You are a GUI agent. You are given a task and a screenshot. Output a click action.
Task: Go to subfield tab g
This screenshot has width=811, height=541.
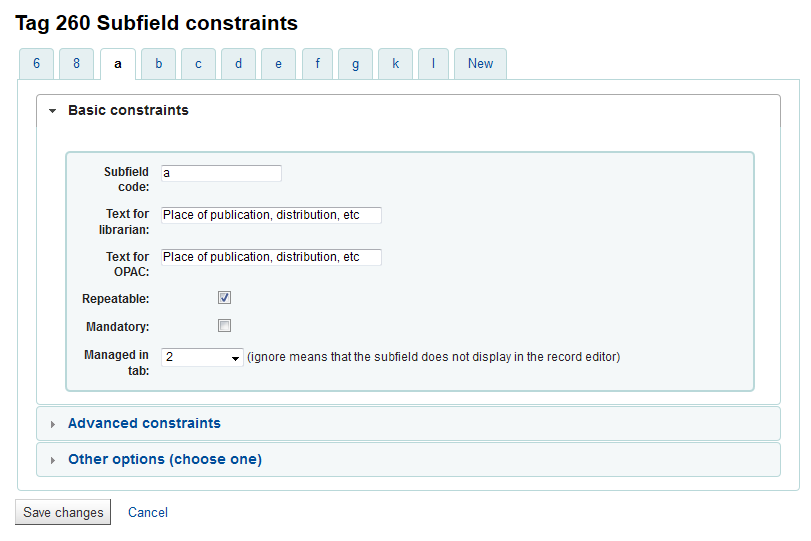355,64
